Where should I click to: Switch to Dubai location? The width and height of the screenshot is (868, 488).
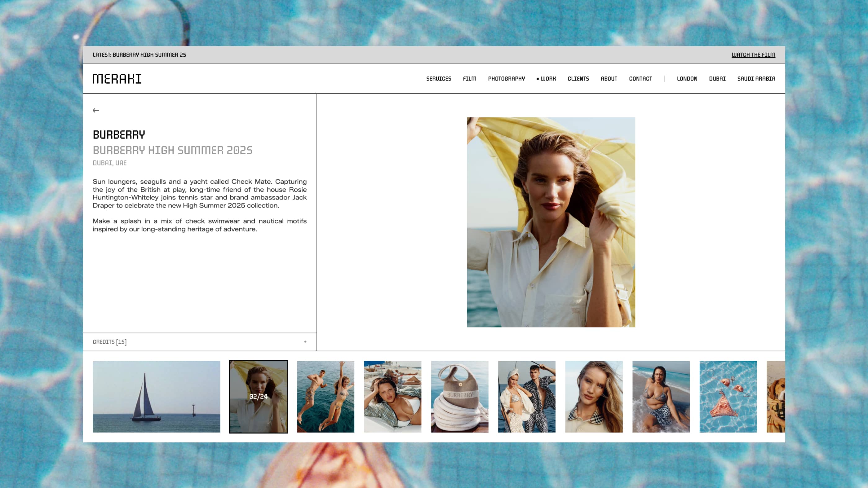pos(717,79)
